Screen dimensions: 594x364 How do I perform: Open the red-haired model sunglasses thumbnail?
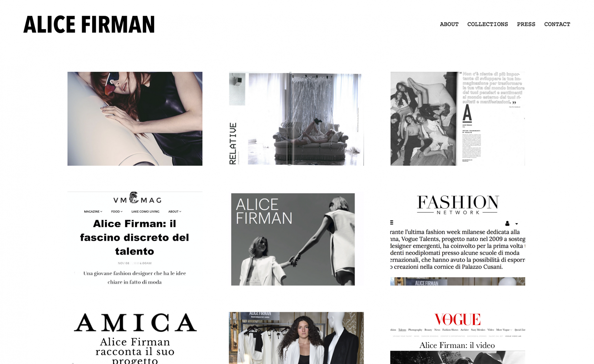(x=135, y=119)
